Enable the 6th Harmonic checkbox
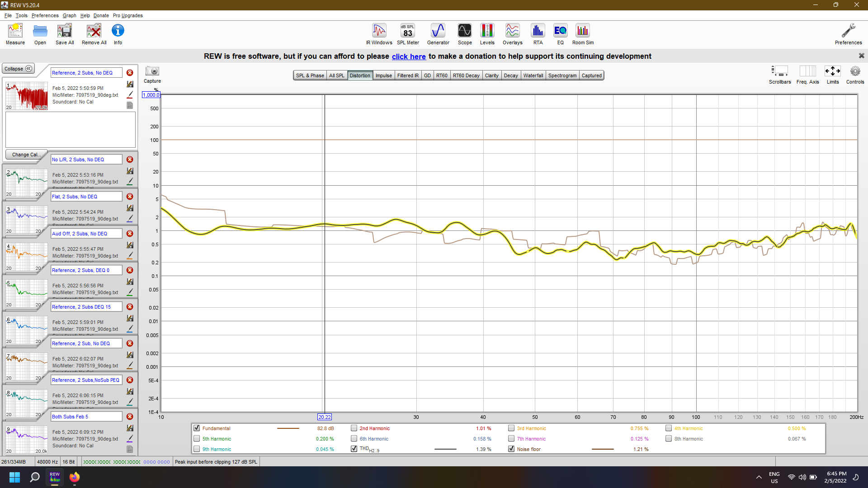868x488 pixels. point(354,438)
